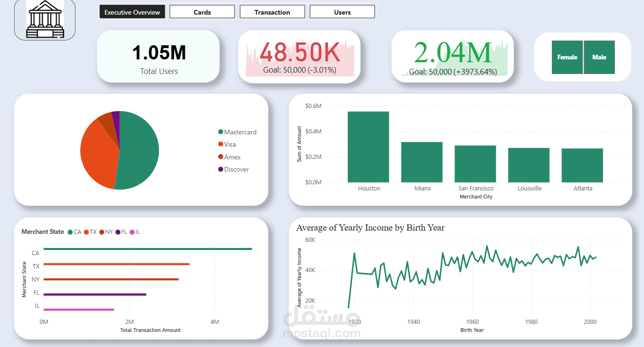Click the Executive Overview tab
This screenshot has width=644, height=347.
tap(132, 11)
